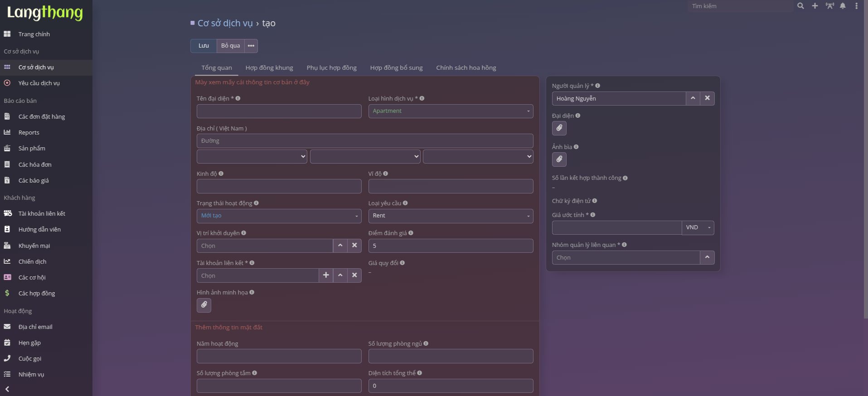Screen dimensions: 868x396
Task: Attach file for Đại diện field
Action: click(559, 128)
